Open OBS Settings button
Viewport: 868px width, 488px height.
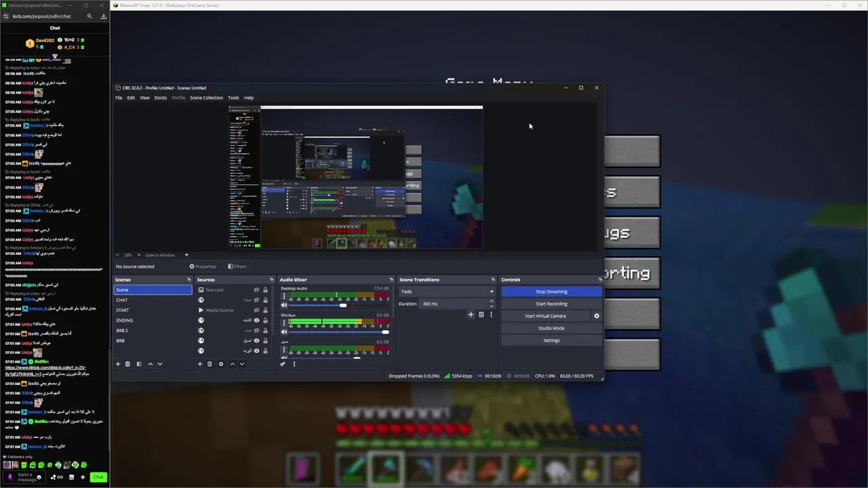tap(551, 340)
